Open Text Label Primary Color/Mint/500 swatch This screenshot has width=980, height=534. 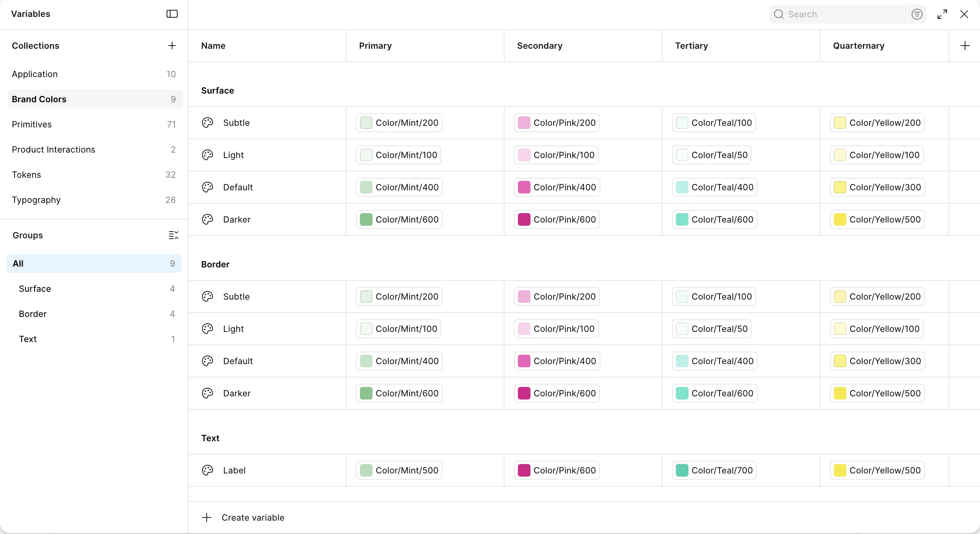pyautogui.click(x=366, y=470)
